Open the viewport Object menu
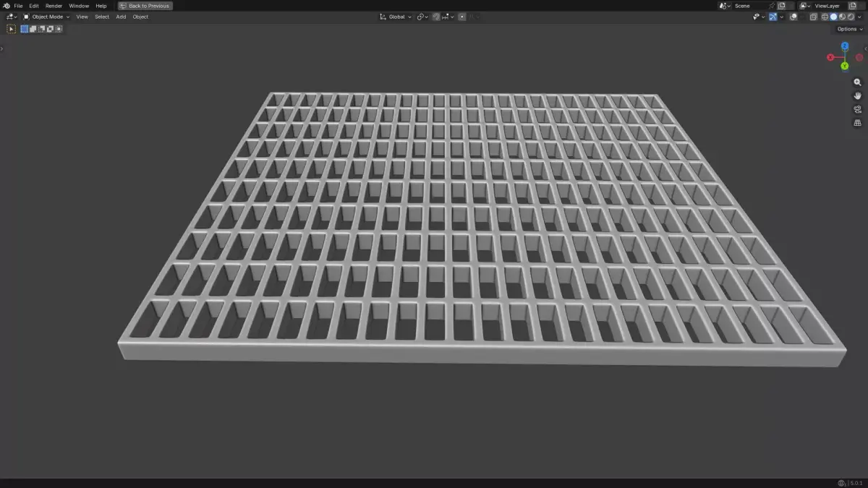Screen dimensions: 868x488 pos(140,17)
